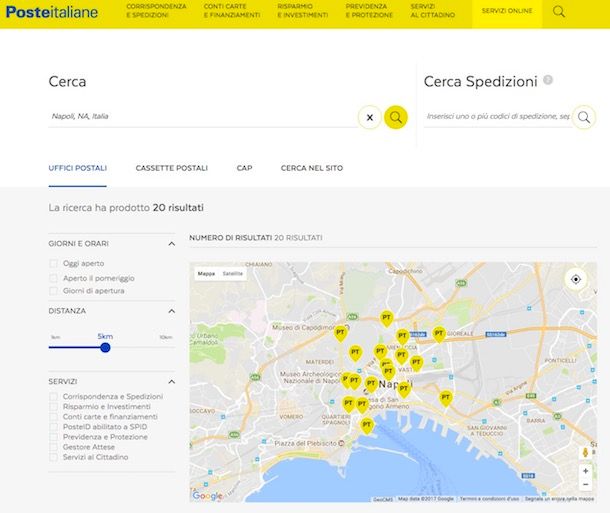
Task: Click the Cerca Spedizioni magnifier button
Action: [x=585, y=117]
